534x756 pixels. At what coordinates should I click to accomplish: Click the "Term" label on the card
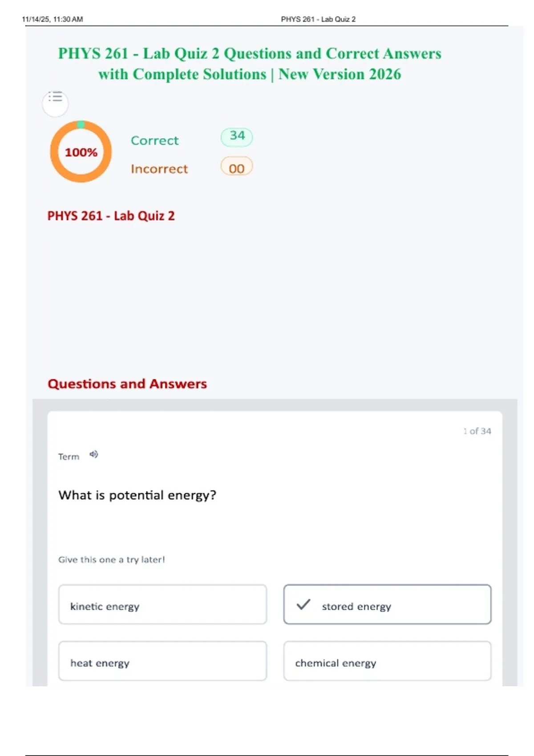point(69,457)
